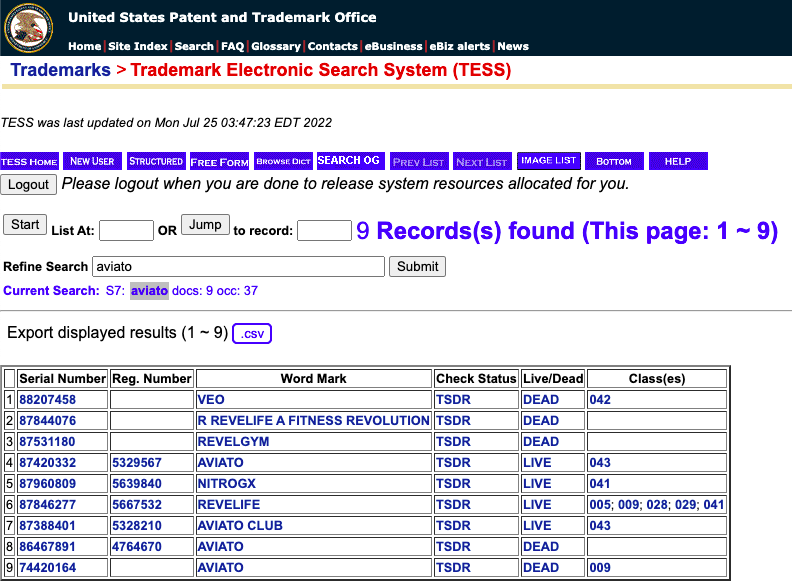This screenshot has height=587, width=792.
Task: Click the Logout button
Action: tap(28, 184)
